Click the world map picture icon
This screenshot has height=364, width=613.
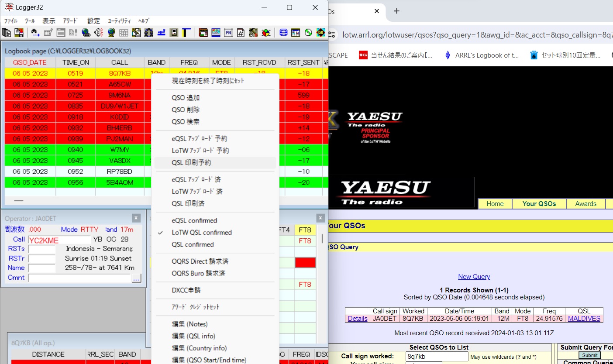[x=216, y=32]
